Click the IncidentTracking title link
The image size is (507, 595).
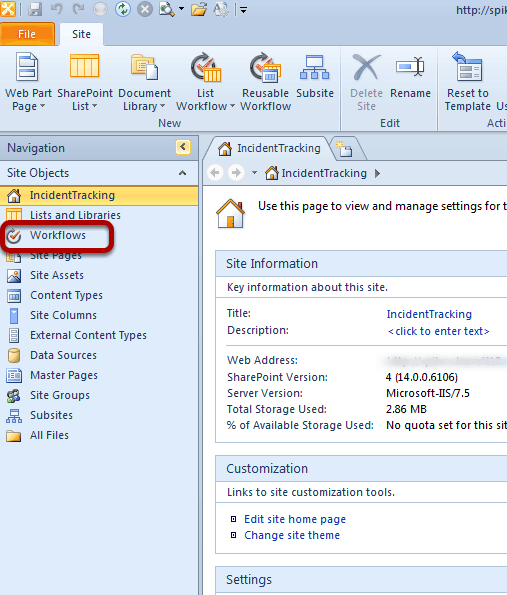point(429,314)
